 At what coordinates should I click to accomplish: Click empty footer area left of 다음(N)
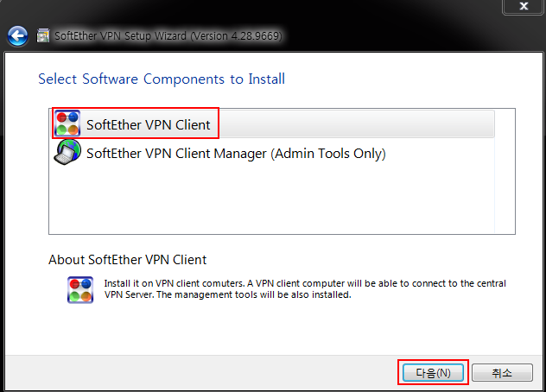pos(202,373)
